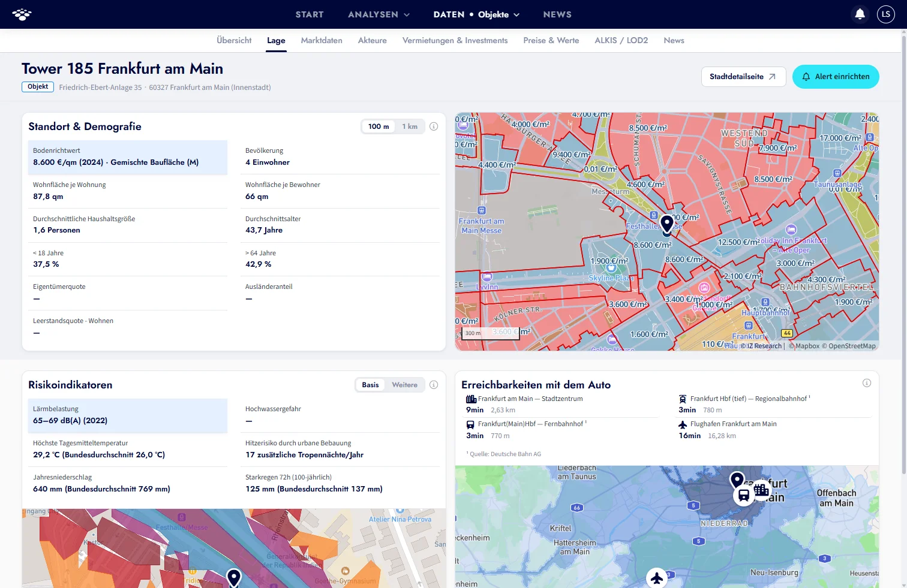Switch demographics radius to 1 km
907x588 pixels.
tap(410, 126)
